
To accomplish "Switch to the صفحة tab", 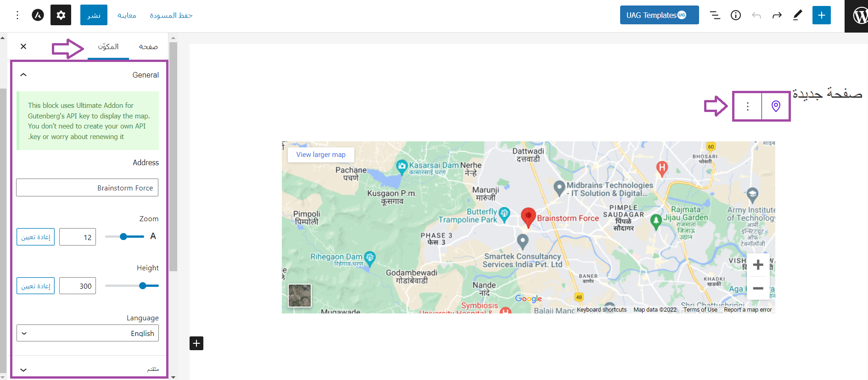I will click(148, 47).
